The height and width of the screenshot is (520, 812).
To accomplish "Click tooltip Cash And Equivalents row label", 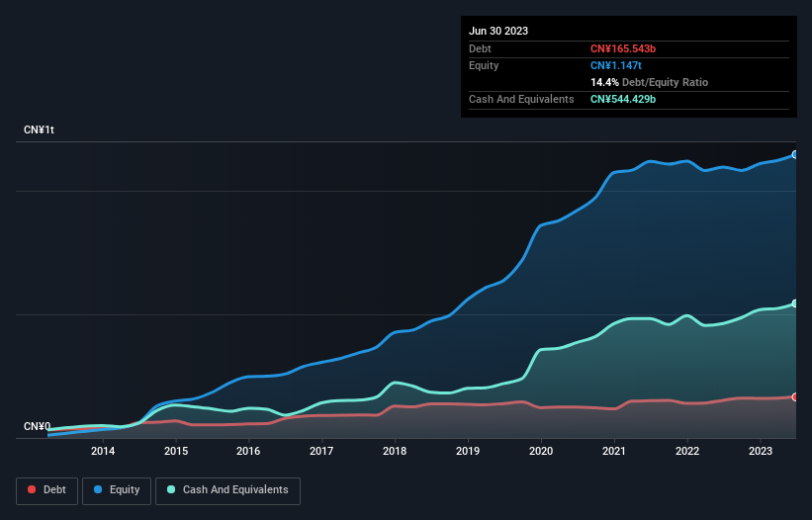I will 521,99.
